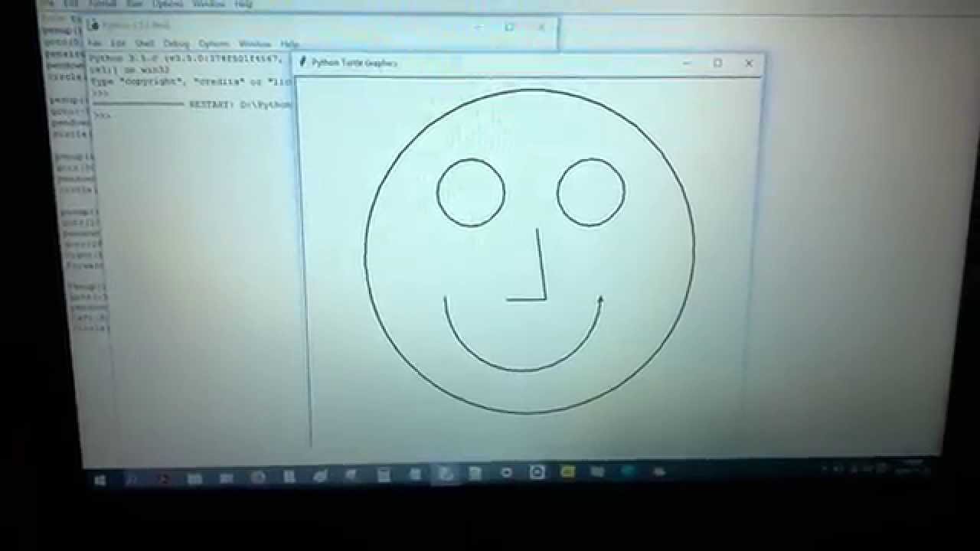Click the 'Type "copyright", "credits"' line in shell

(192, 81)
